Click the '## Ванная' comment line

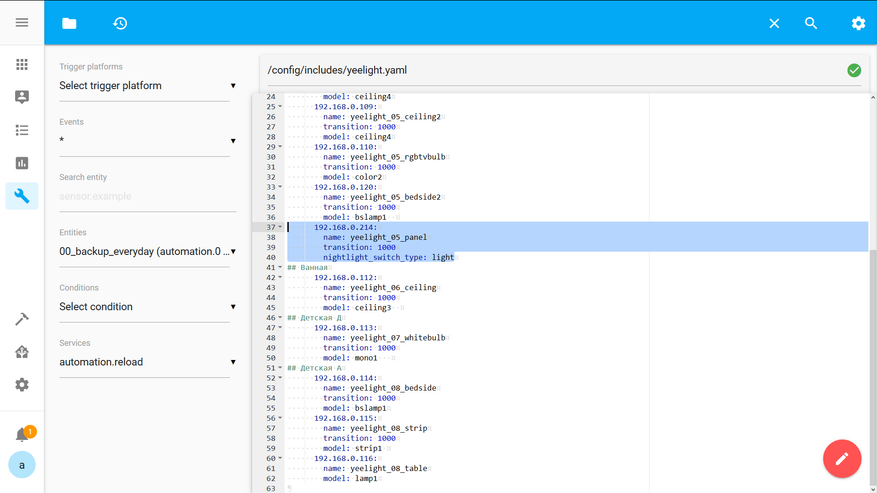[308, 267]
